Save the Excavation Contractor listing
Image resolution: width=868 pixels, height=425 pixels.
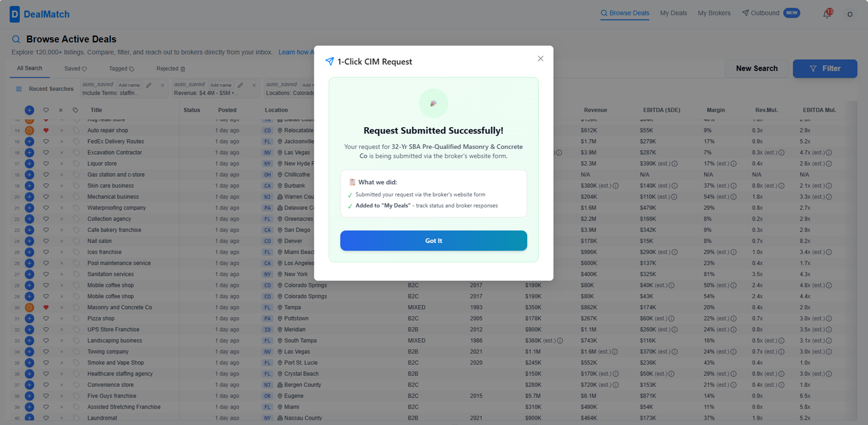click(46, 152)
